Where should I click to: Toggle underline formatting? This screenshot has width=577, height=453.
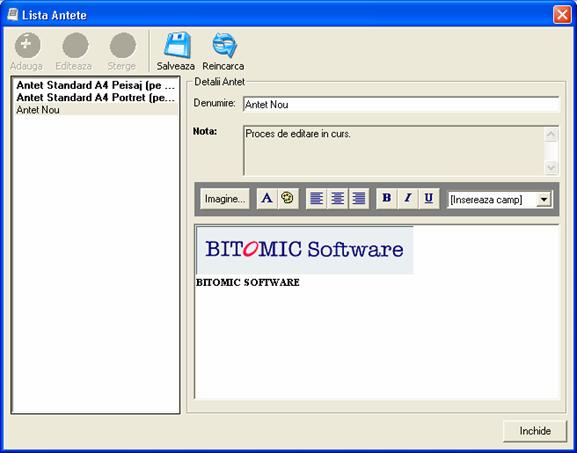point(429,198)
